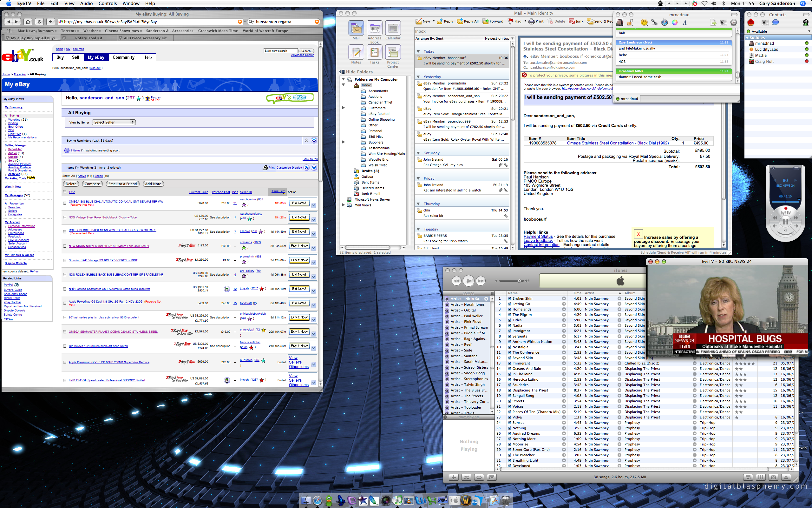Collapse Folders on My Computer tree

[x=344, y=79]
